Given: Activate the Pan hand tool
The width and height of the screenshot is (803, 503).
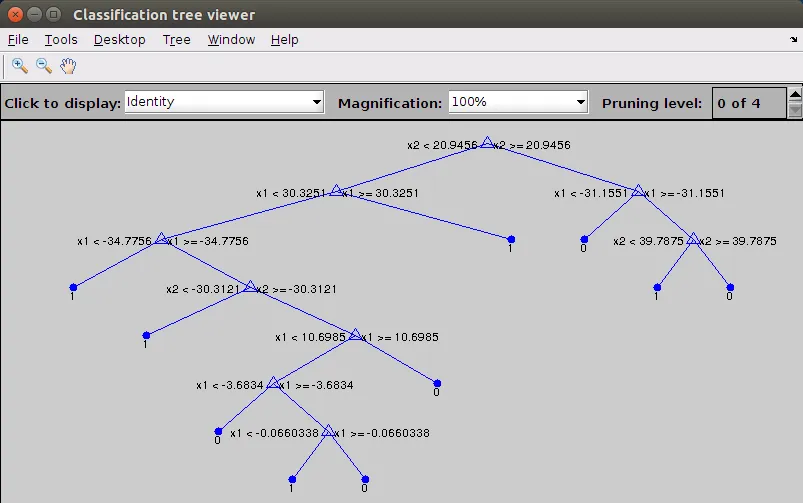Looking at the screenshot, I should tap(68, 66).
